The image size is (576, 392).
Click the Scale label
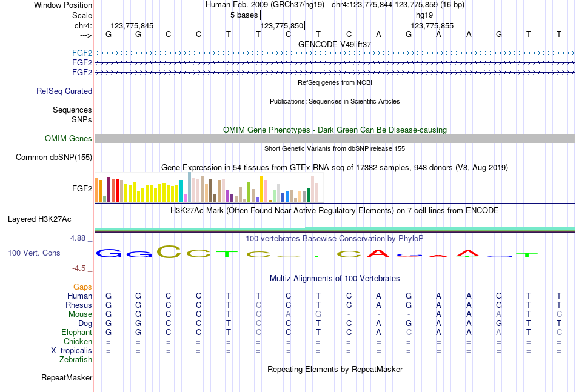point(82,15)
